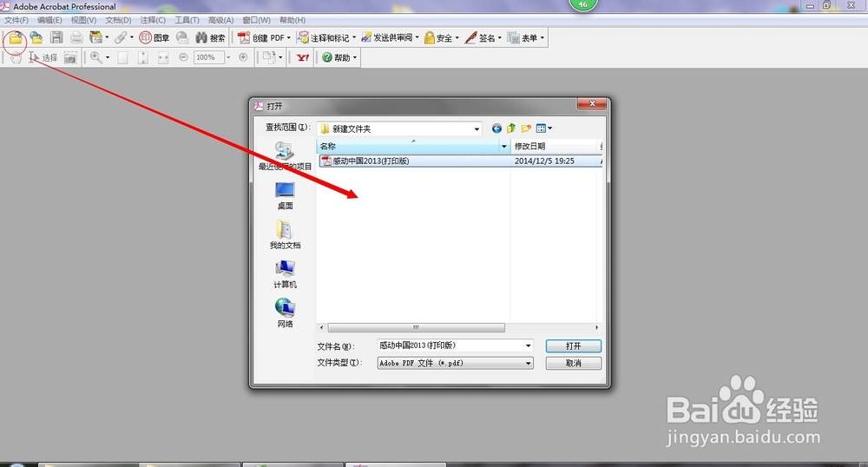Click 计算机 in the places bar
This screenshot has width=868, height=467.
[x=285, y=274]
